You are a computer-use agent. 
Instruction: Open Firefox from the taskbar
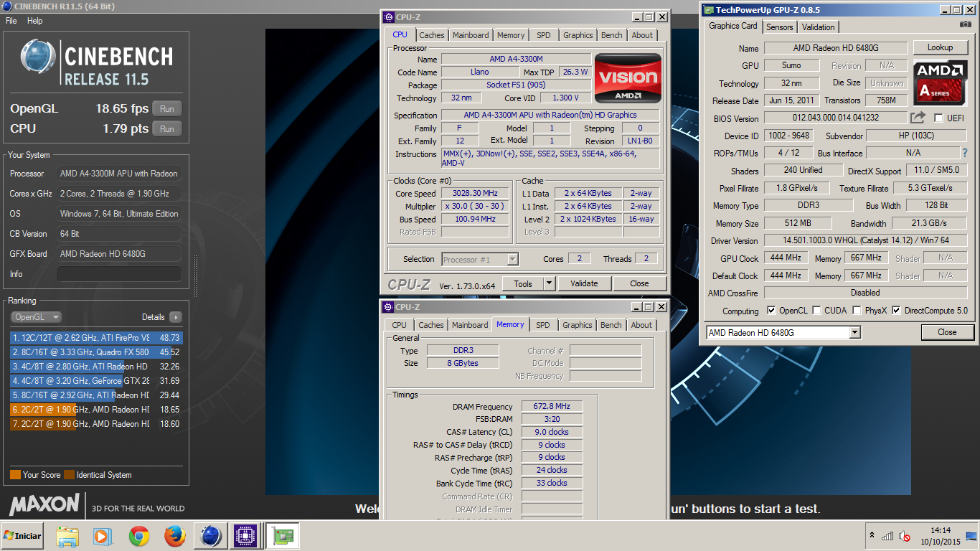pyautogui.click(x=175, y=536)
